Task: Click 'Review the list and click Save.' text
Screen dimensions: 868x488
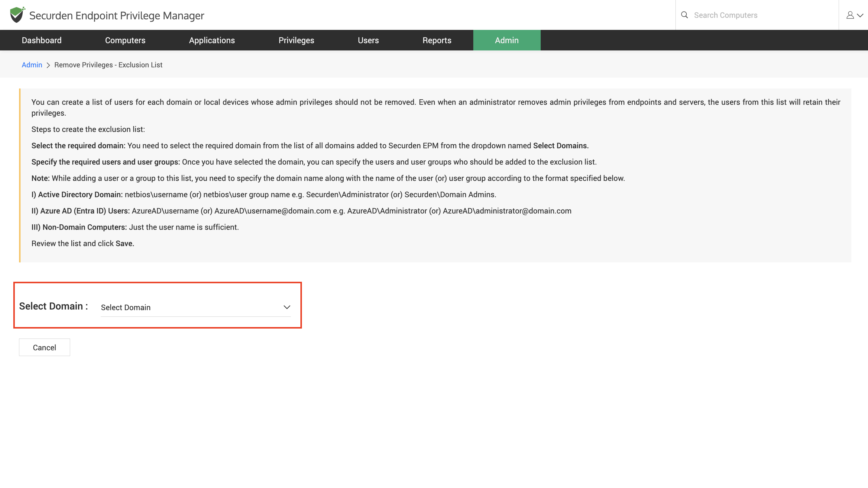Action: [x=83, y=243]
